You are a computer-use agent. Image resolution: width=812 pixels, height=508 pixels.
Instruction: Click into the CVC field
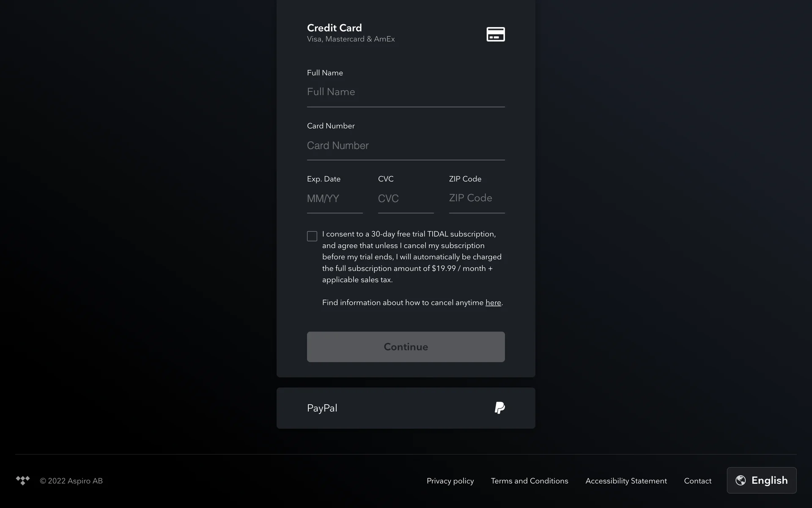pos(405,199)
